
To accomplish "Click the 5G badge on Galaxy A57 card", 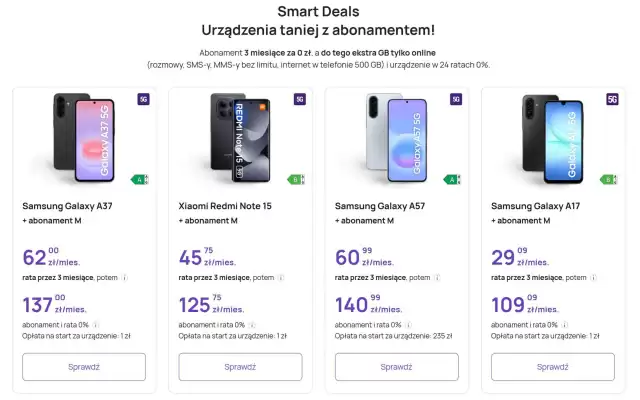I will point(456,100).
